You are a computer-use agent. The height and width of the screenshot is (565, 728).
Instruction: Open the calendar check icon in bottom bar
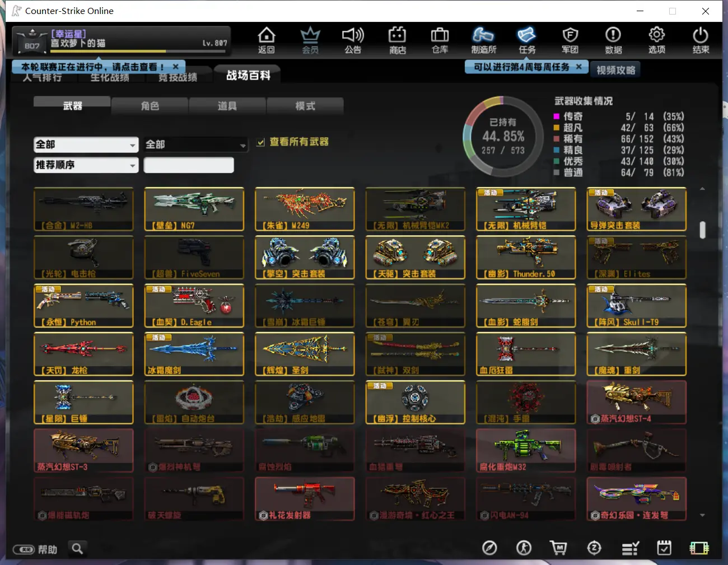tap(664, 548)
